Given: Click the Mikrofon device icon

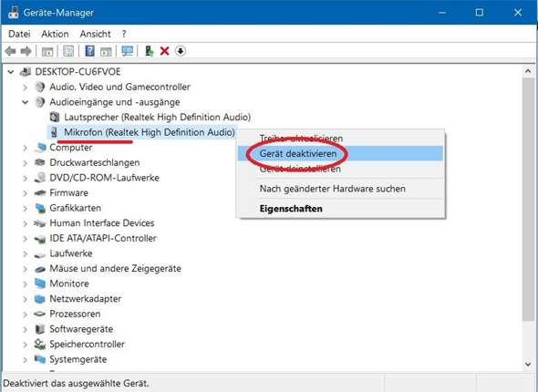Looking at the screenshot, I should pos(54,132).
